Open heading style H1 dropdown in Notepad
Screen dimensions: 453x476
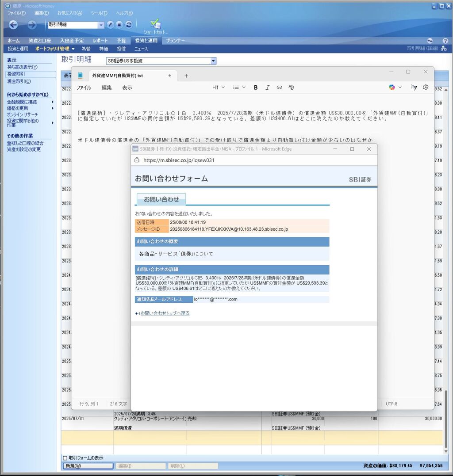click(219, 88)
